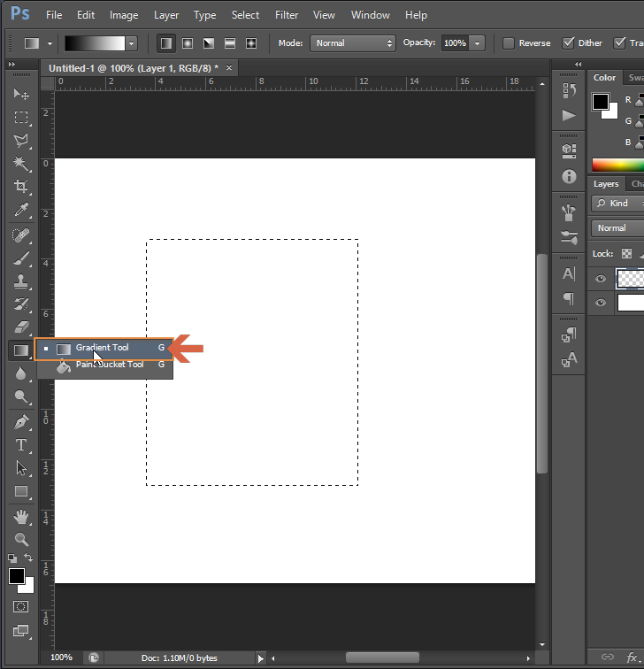
Task: Select the Zoom tool in toolbox
Action: coord(21,540)
